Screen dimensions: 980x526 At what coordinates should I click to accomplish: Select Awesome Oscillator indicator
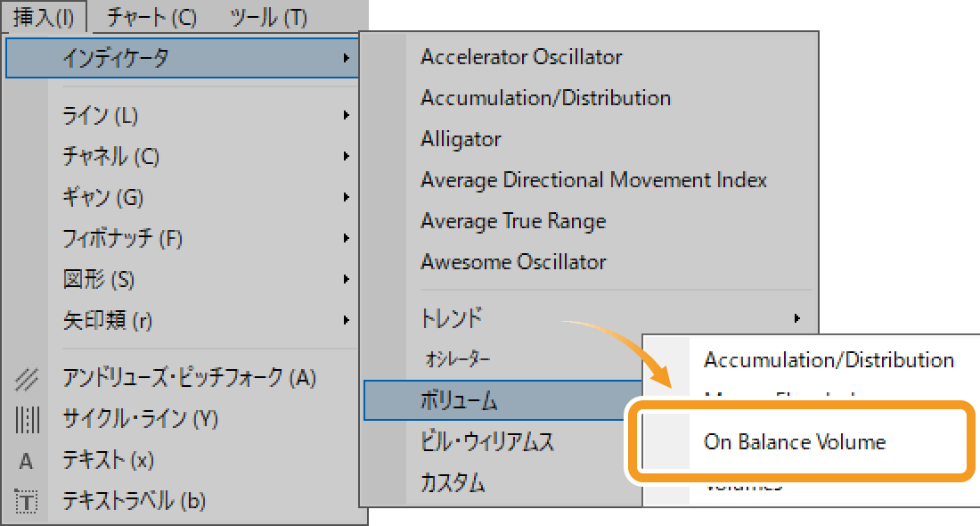tap(513, 261)
